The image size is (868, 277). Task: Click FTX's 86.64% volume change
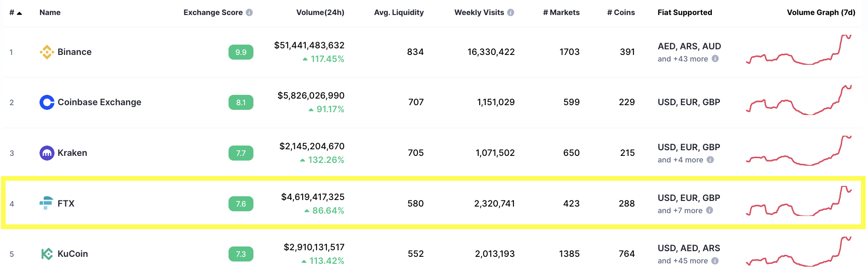click(324, 211)
